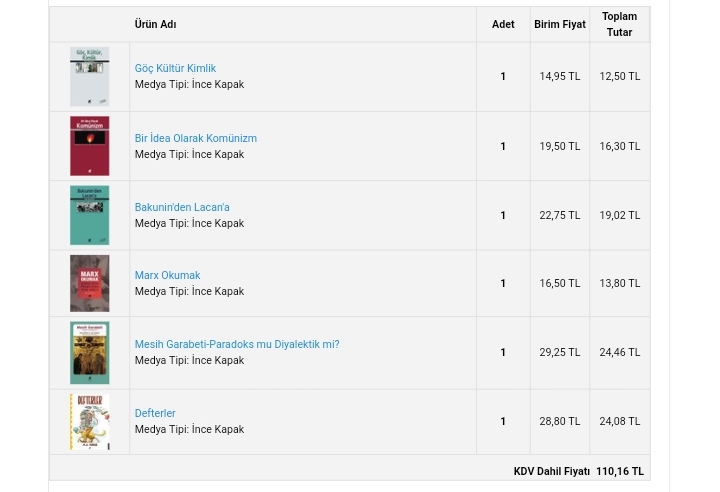Open the Bir İdea Olarak Komünizm link
The image size is (720, 492).
tap(195, 138)
